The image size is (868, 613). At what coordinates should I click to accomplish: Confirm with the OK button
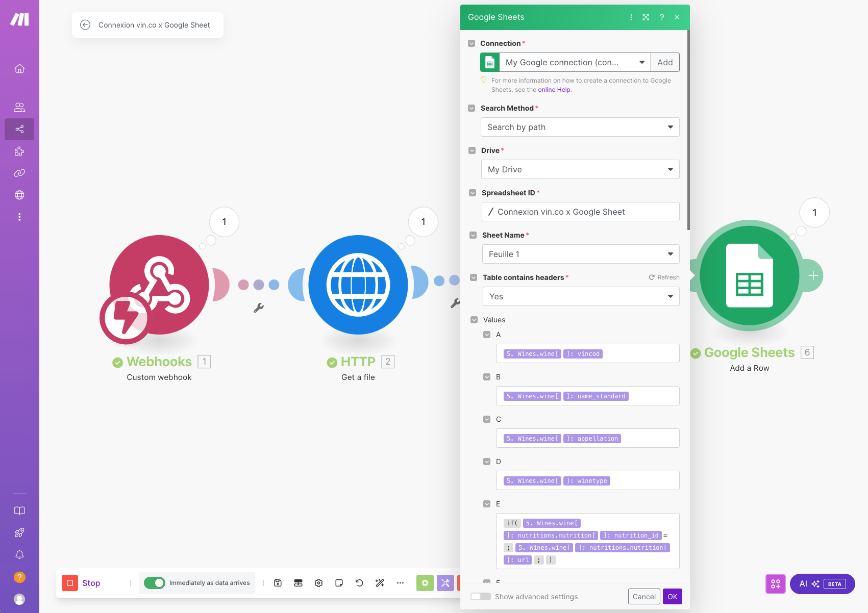pyautogui.click(x=673, y=597)
